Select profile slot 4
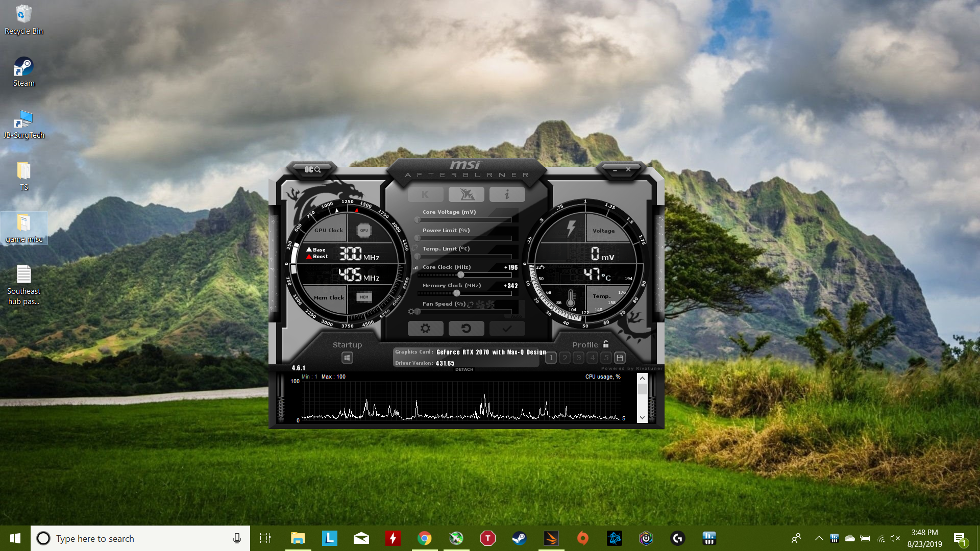Screen dimensions: 980x551 tap(592, 358)
